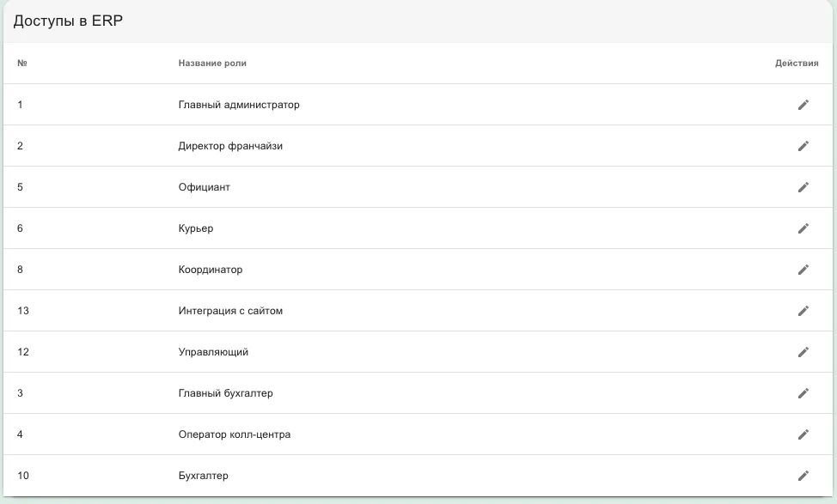Click the Доступы в ERP heading

click(68, 21)
